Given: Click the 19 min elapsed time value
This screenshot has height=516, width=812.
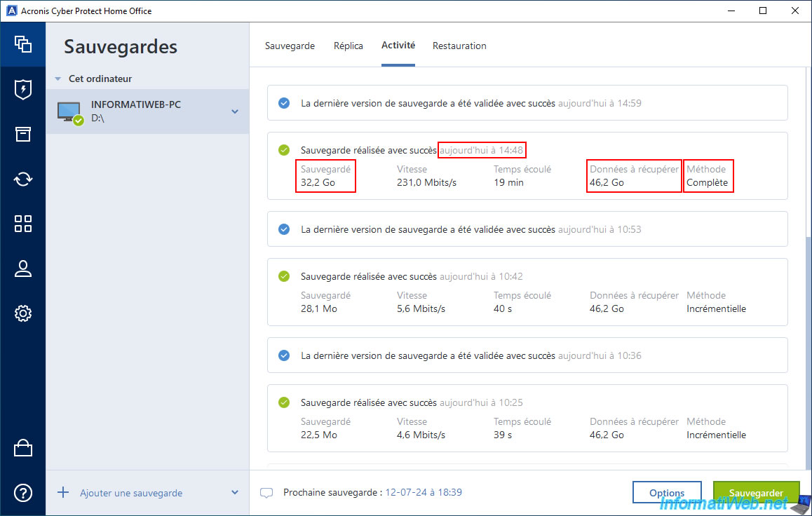Looking at the screenshot, I should tap(508, 183).
